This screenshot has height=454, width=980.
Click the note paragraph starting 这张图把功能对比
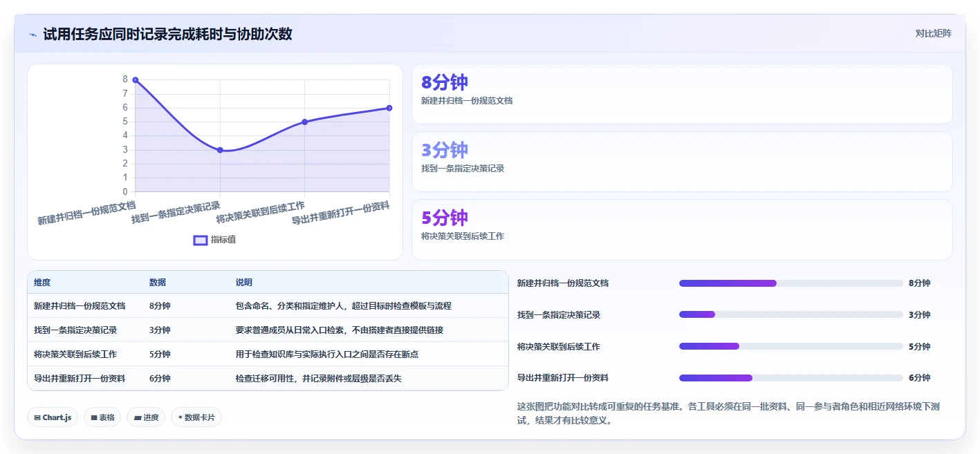pos(728,413)
